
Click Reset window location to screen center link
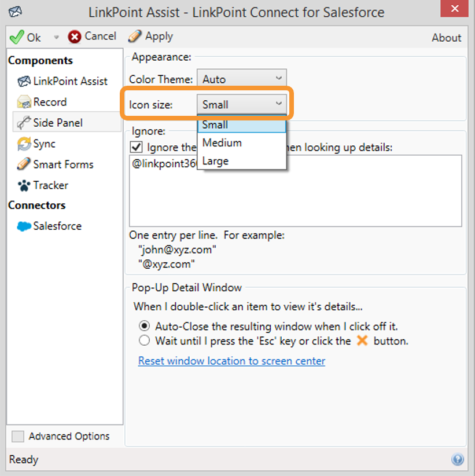coord(232,361)
